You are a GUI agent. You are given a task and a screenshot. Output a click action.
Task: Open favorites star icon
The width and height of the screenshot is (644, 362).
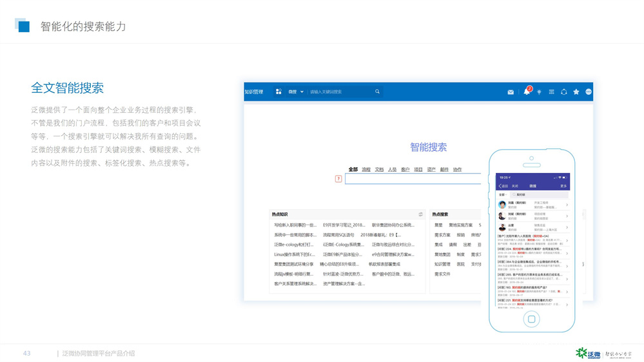576,92
